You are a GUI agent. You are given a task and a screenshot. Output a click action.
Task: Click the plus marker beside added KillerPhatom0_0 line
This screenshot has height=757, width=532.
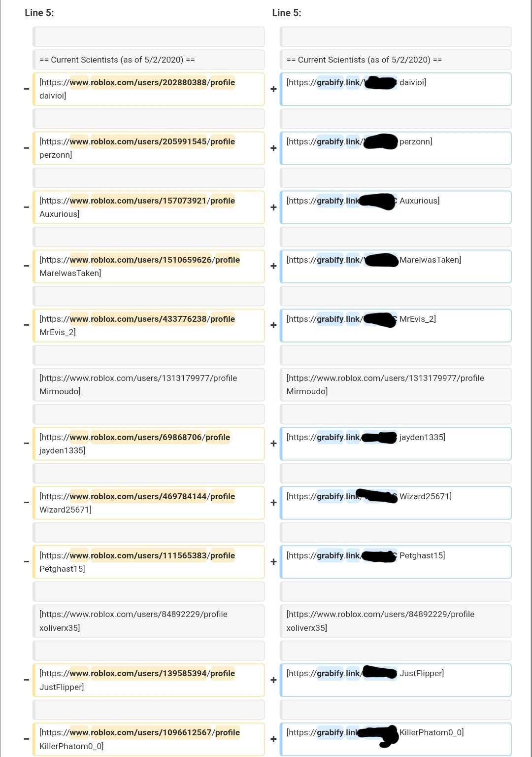273,739
